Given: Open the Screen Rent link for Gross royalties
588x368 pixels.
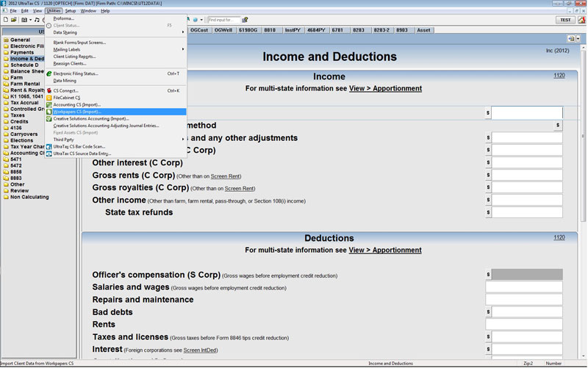Looking at the screenshot, I should [239, 189].
